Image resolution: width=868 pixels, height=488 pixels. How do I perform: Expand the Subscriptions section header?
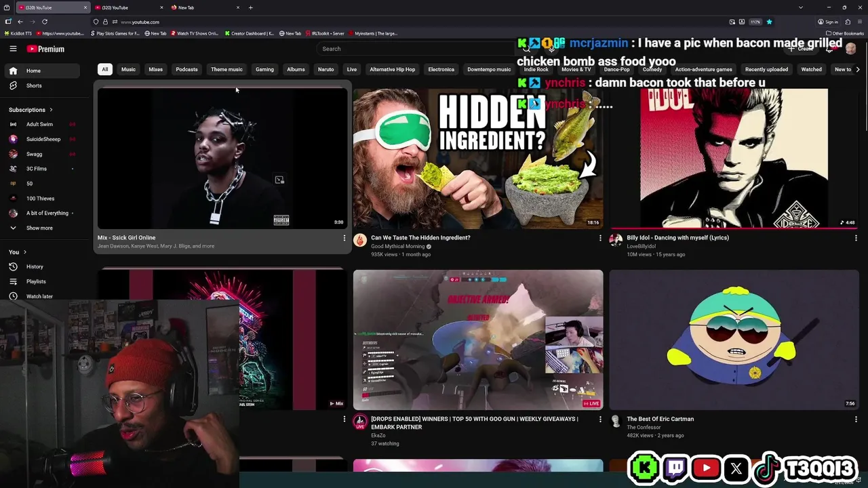[x=31, y=110]
